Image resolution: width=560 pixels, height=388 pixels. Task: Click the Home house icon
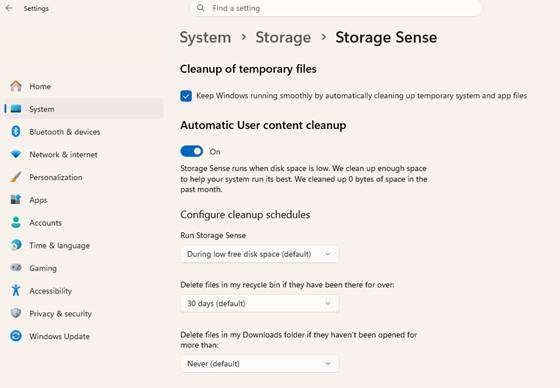click(16, 86)
